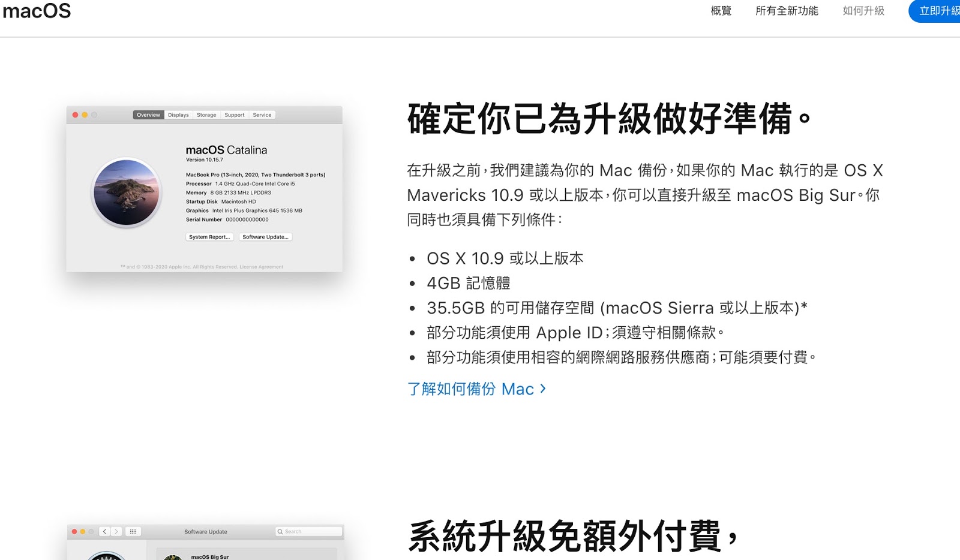Click the magnifier icon in Search field
This screenshot has height=560, width=960.
pos(280,531)
